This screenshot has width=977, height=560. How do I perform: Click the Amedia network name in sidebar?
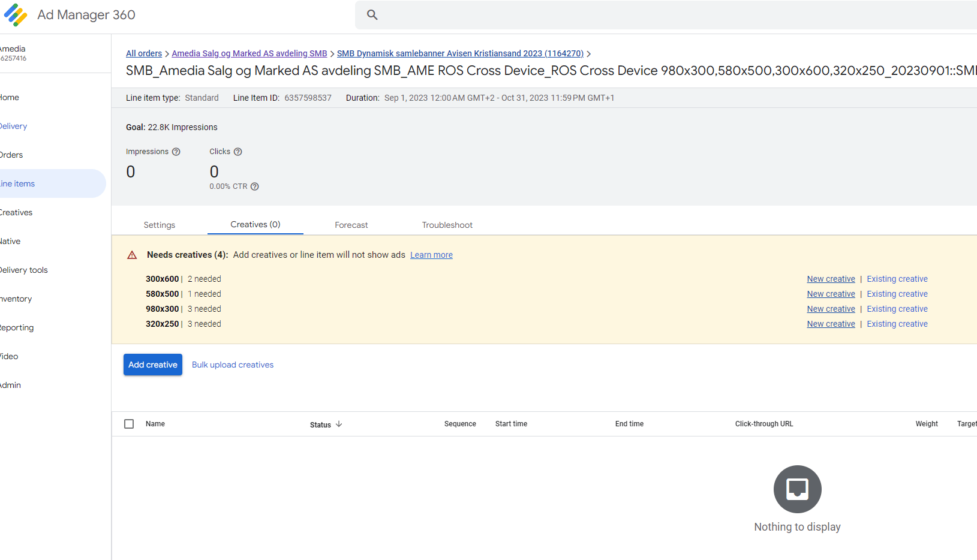click(13, 49)
